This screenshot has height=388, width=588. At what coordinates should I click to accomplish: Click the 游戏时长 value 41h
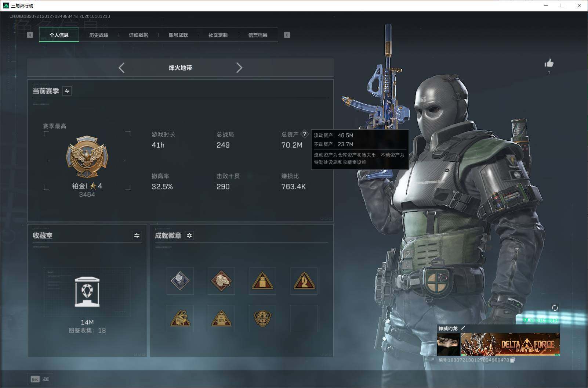[158, 145]
